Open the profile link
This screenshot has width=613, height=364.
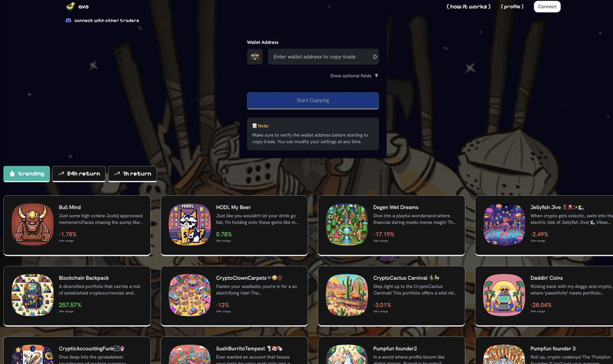[512, 7]
